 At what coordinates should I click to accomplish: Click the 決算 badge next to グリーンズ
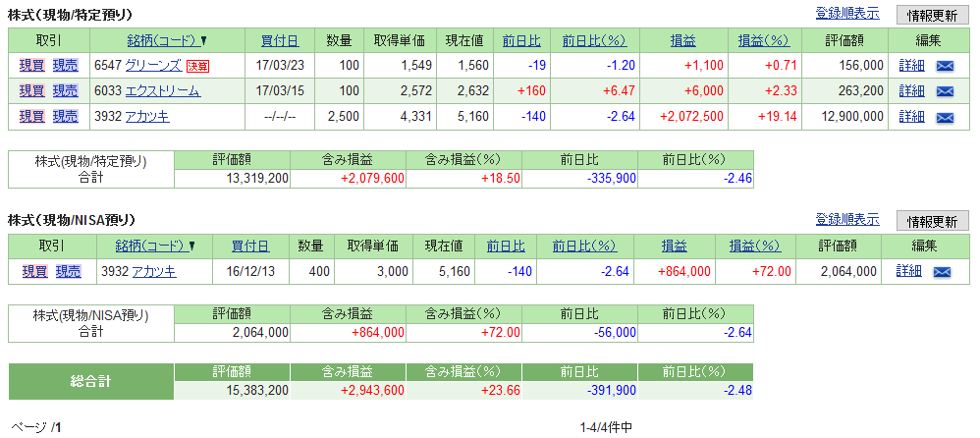coord(196,66)
